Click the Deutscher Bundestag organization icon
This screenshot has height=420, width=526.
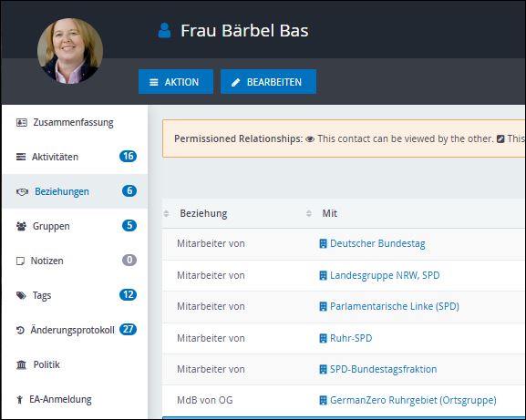[323, 243]
